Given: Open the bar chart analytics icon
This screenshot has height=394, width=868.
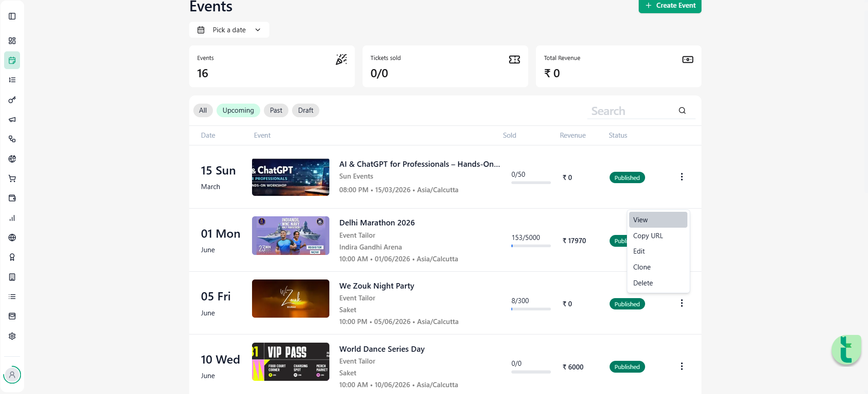Looking at the screenshot, I should click(12, 218).
